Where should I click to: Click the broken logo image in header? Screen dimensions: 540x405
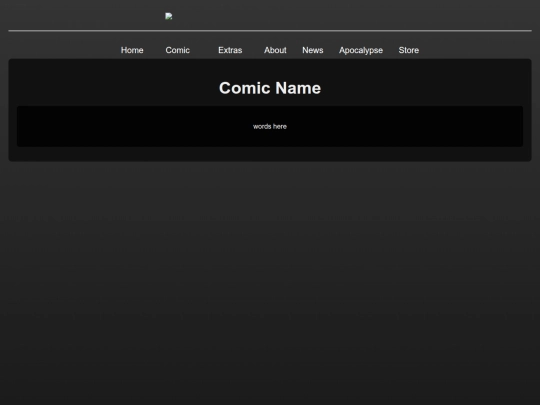pos(169,16)
